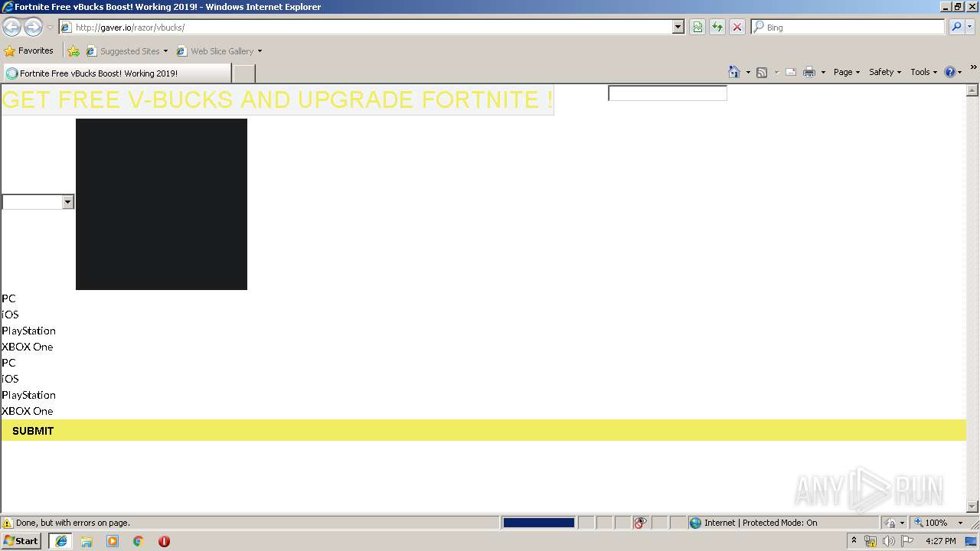Click the privacy report blocked-eye icon
980x551 pixels.
[640, 523]
